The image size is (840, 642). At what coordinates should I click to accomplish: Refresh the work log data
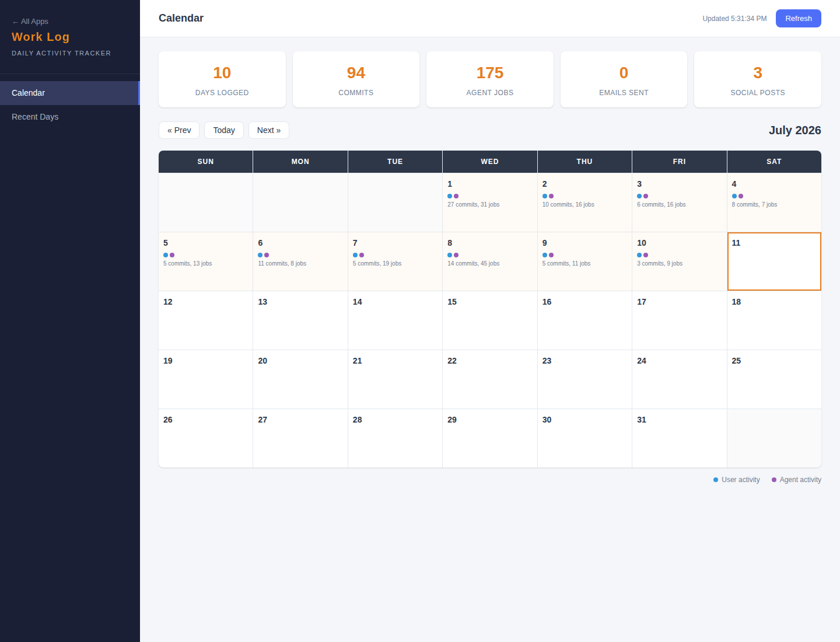coord(798,18)
